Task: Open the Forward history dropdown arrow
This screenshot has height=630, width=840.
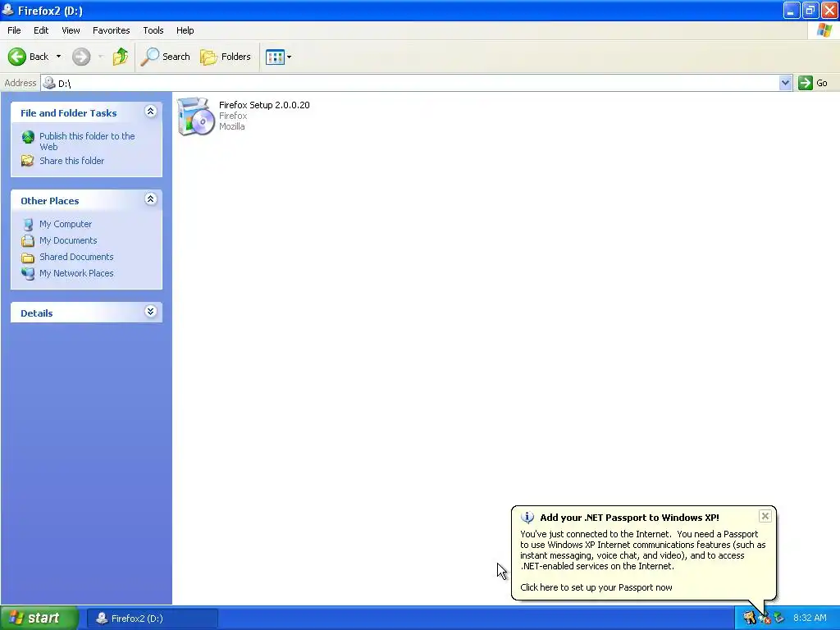Action: click(x=101, y=57)
